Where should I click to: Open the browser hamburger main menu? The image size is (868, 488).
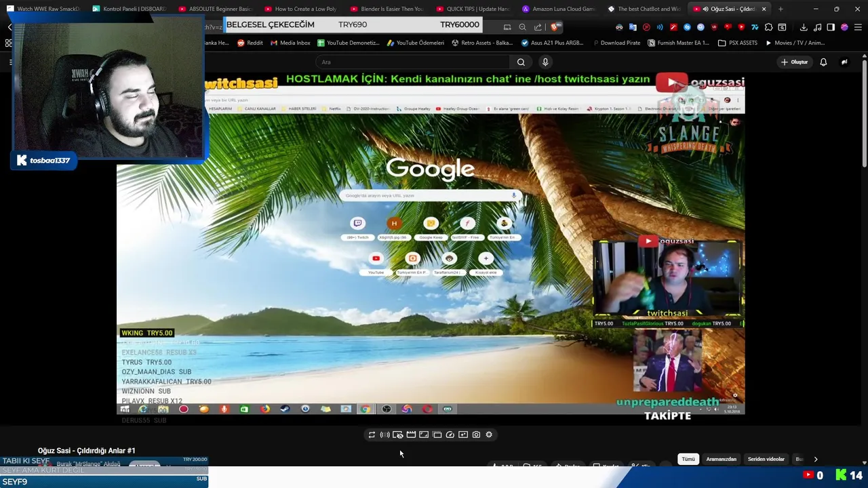858,27
